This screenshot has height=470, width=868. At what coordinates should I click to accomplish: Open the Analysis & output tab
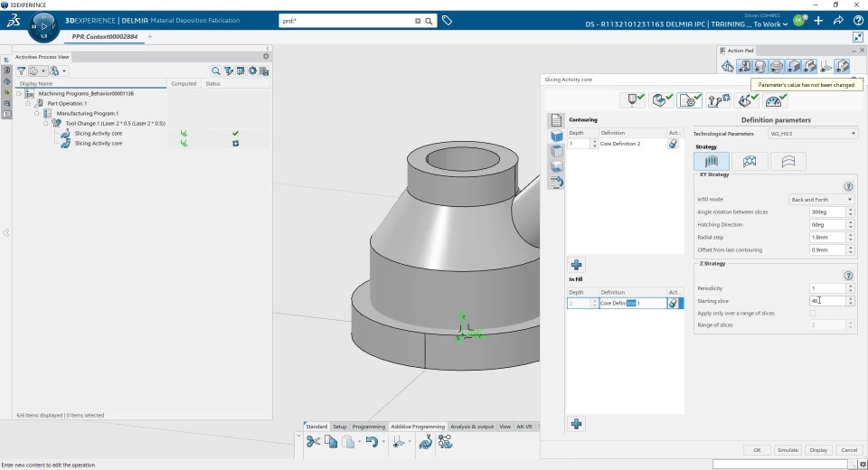pos(472,427)
